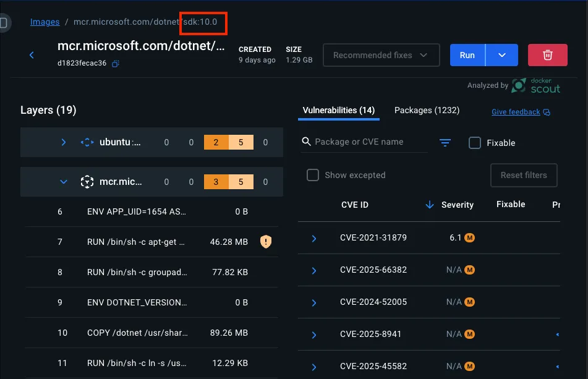
Task: Expand CVE-2024-52005 details
Action: pyautogui.click(x=314, y=302)
